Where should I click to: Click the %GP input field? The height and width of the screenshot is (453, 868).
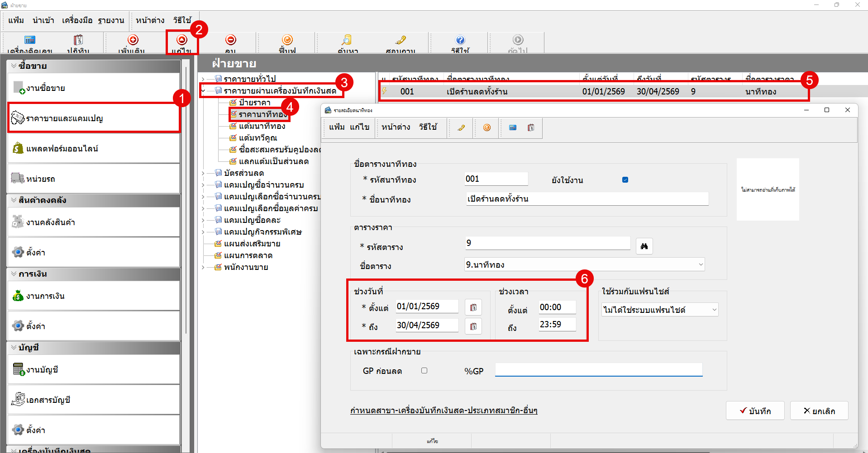pyautogui.click(x=599, y=370)
